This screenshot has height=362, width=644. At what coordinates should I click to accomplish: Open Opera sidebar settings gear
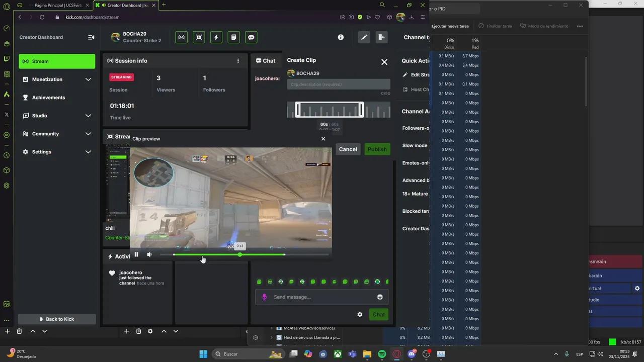[7, 186]
